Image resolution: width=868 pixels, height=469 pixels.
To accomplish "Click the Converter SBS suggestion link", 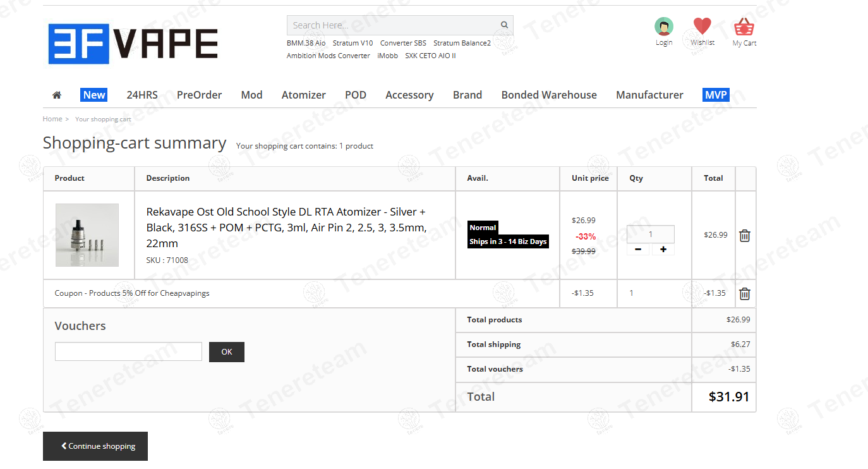I will (403, 43).
